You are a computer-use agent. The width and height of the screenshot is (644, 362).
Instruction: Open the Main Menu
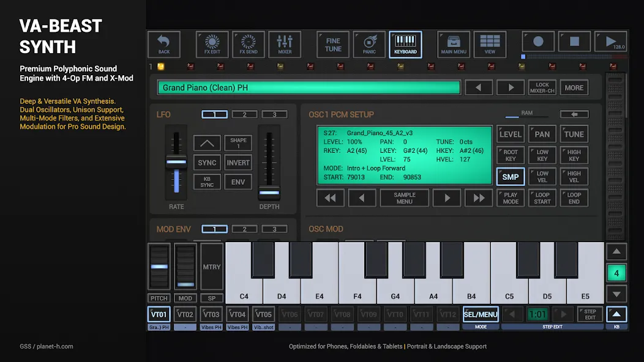(454, 44)
